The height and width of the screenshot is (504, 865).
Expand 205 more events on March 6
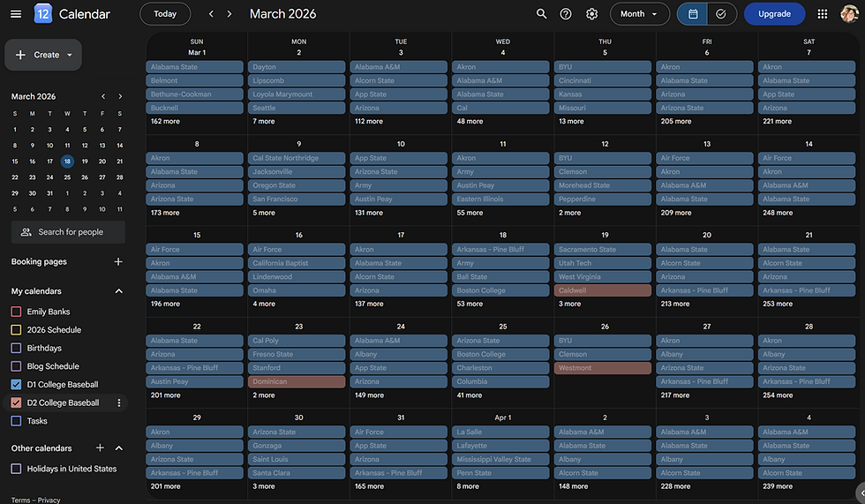[676, 121]
